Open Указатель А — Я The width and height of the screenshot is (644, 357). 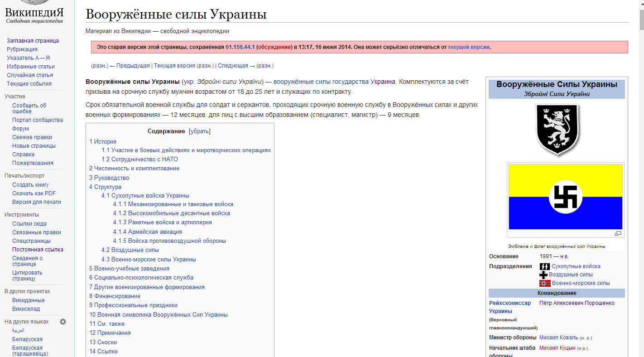click(x=28, y=58)
